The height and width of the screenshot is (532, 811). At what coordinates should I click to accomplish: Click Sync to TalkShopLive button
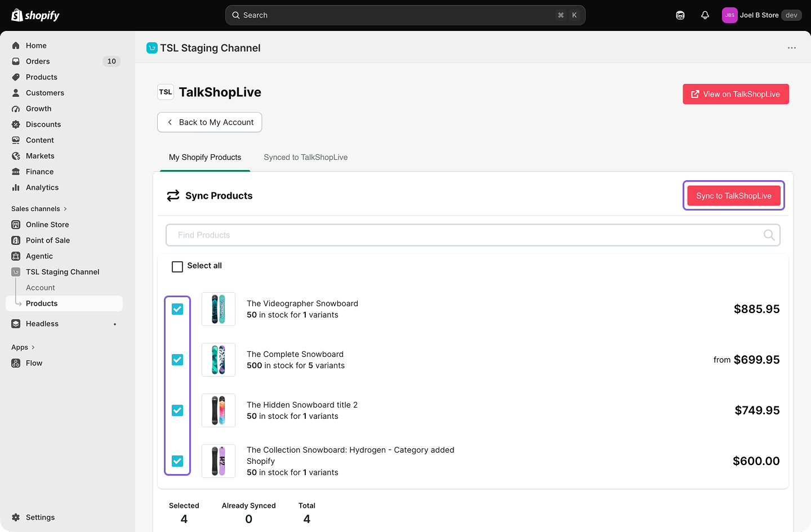pos(734,195)
